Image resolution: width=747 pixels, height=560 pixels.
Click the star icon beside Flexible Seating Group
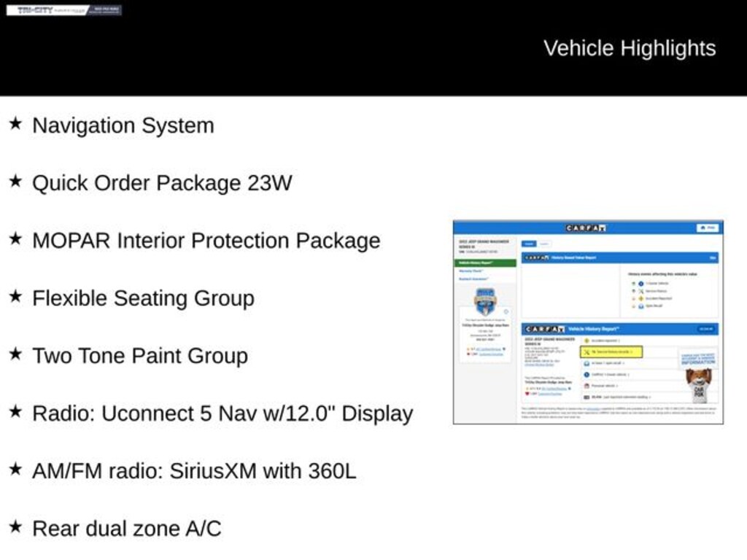coord(15,297)
